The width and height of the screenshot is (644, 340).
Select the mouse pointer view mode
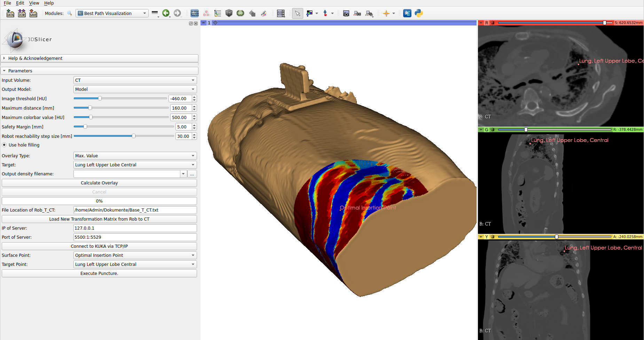pos(297,13)
